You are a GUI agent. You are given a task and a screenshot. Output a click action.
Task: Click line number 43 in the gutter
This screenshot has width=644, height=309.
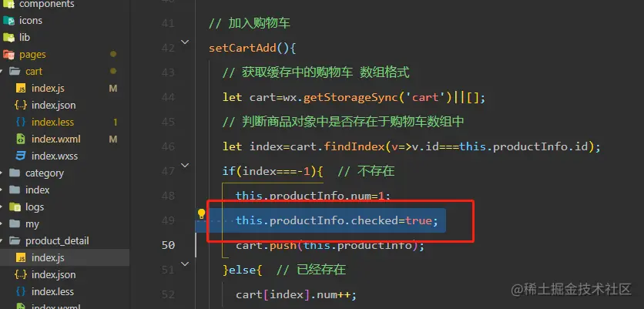tap(168, 72)
